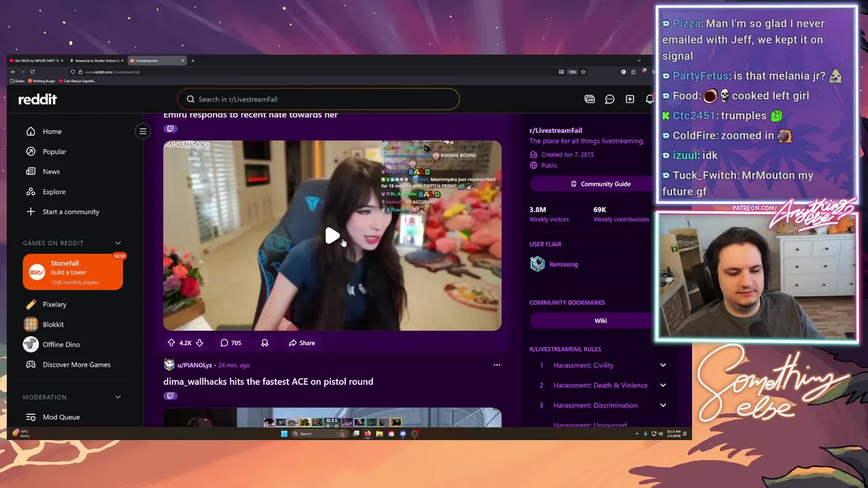Play the Emiru video clip

(332, 236)
